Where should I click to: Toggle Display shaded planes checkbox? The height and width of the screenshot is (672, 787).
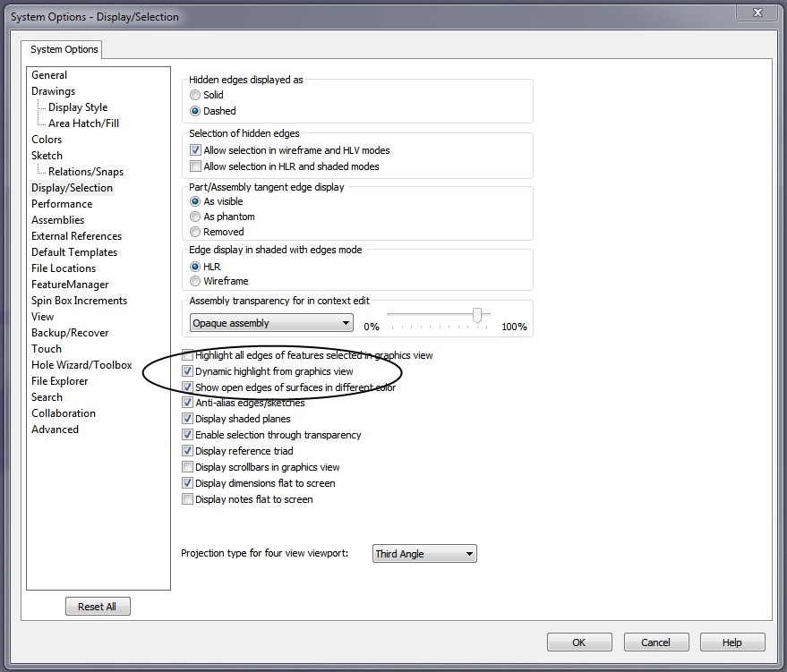click(x=187, y=418)
